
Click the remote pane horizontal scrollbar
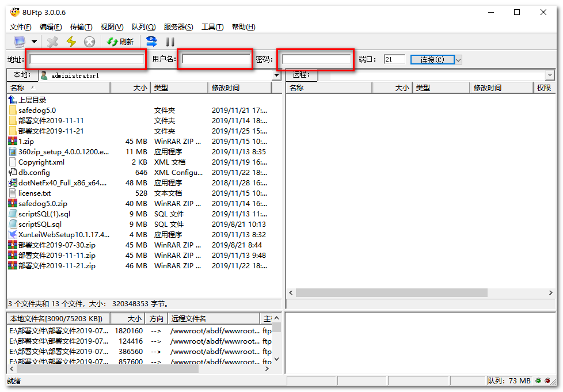pyautogui.click(x=391, y=293)
